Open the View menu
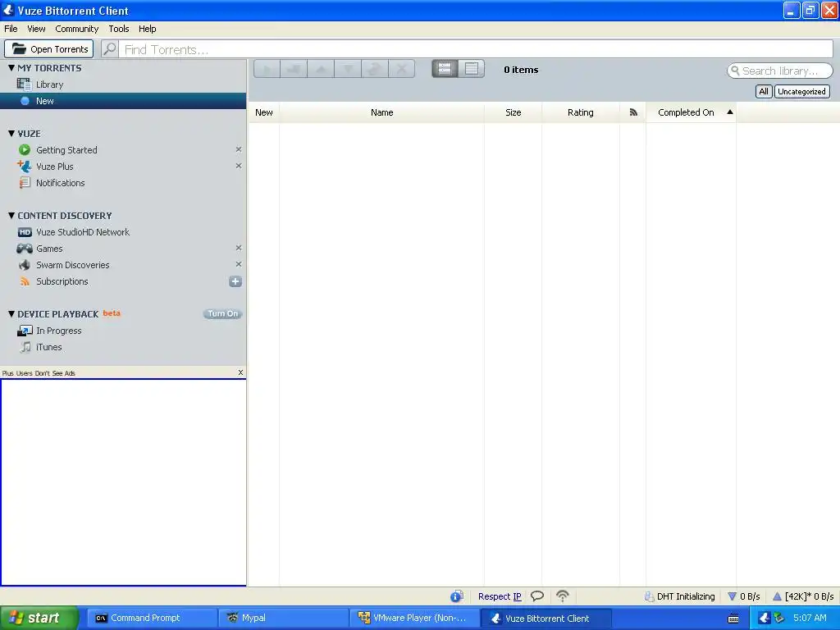 click(36, 29)
